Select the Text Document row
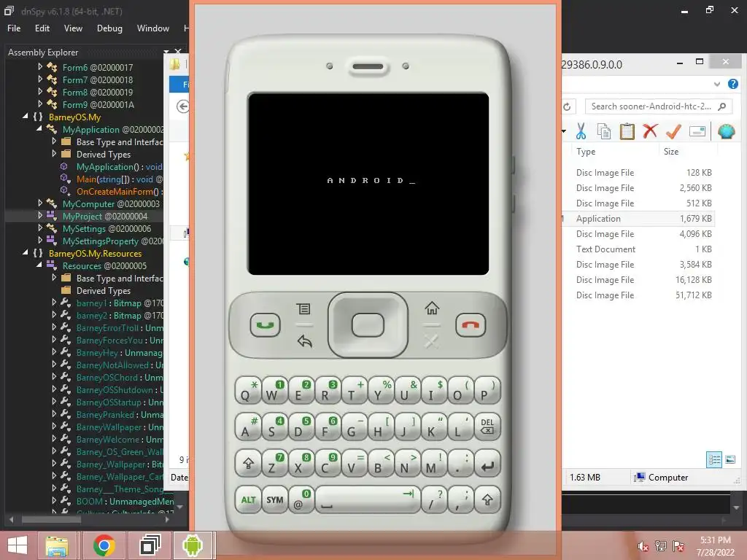Viewport: 747px width, 560px height. [638, 249]
